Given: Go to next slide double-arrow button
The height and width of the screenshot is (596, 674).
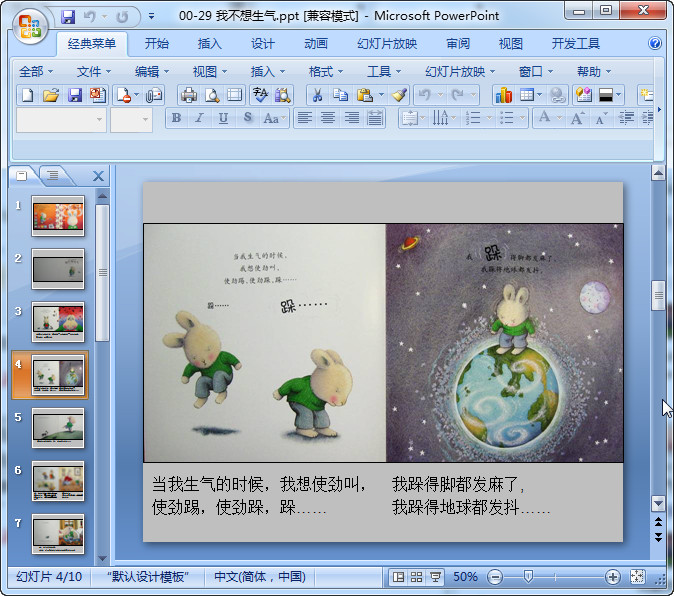Looking at the screenshot, I should [658, 537].
